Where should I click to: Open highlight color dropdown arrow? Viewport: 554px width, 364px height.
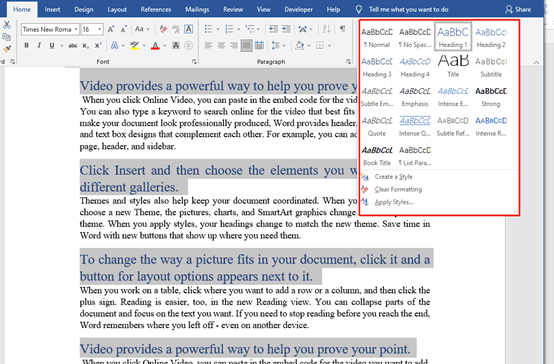(144, 46)
